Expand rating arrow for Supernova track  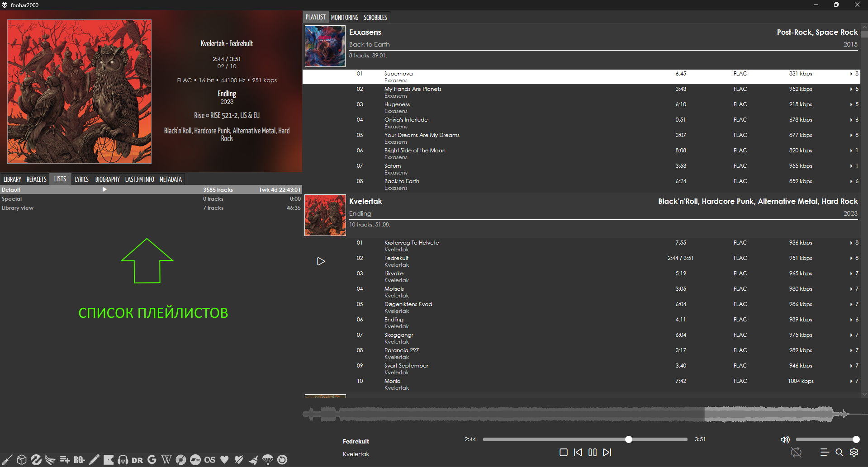[851, 74]
